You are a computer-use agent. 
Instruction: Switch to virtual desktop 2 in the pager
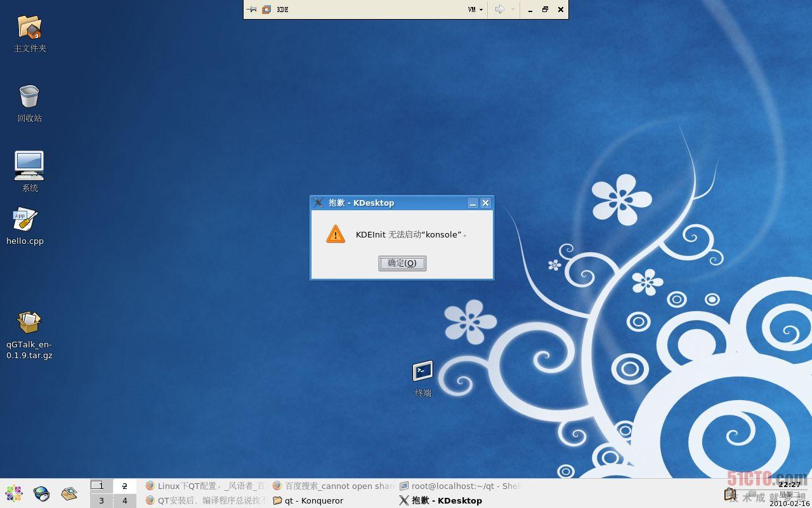pyautogui.click(x=124, y=486)
